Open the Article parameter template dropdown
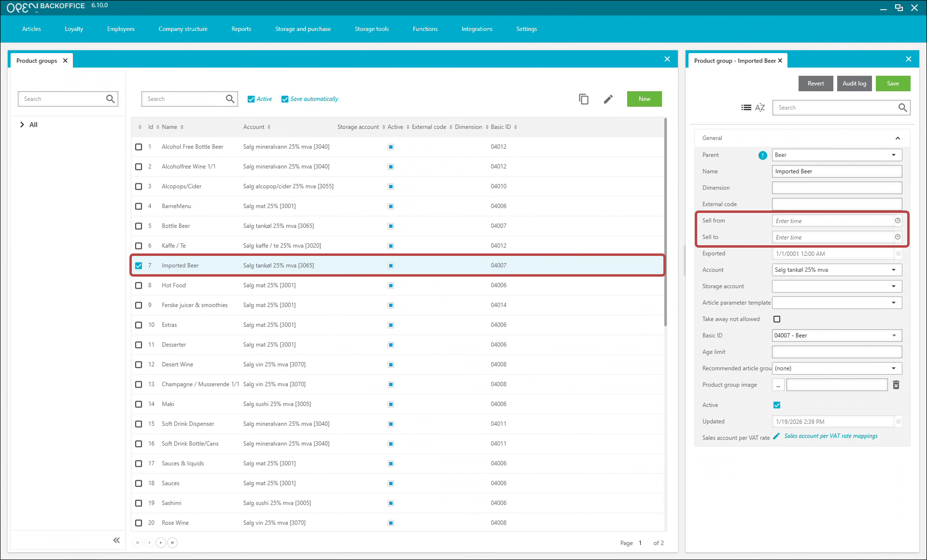The height and width of the screenshot is (560, 927). point(837,303)
